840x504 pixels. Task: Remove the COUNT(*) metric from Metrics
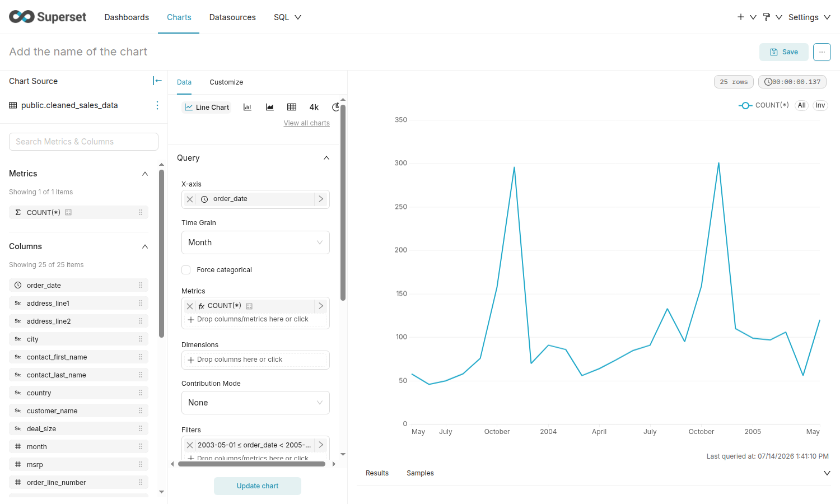[x=190, y=306]
